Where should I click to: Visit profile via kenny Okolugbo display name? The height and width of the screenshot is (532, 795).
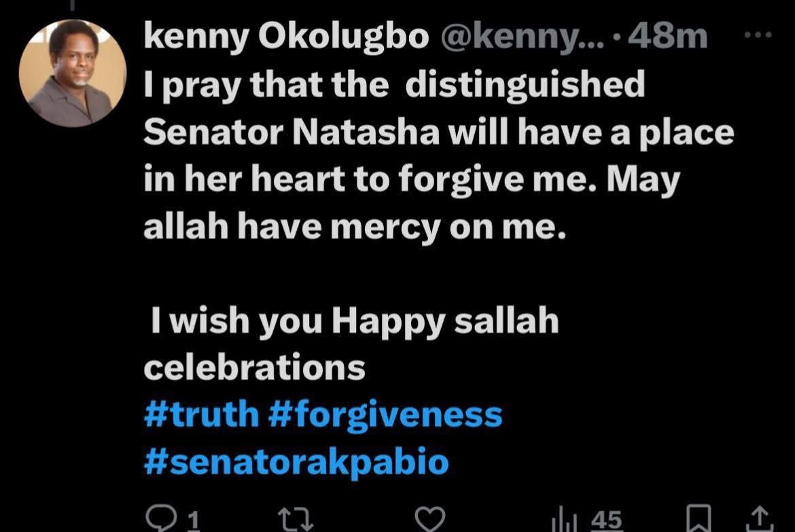click(287, 37)
